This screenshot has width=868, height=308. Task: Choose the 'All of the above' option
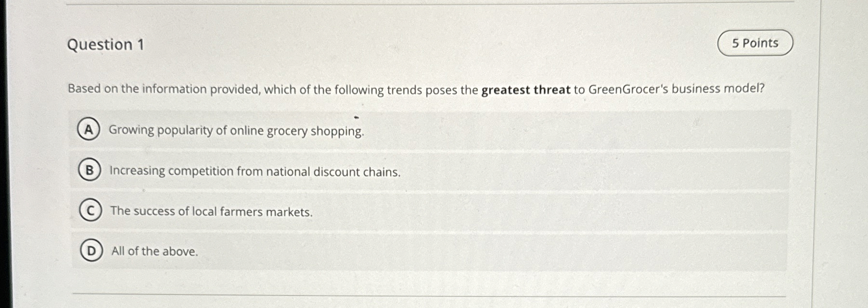click(154, 251)
